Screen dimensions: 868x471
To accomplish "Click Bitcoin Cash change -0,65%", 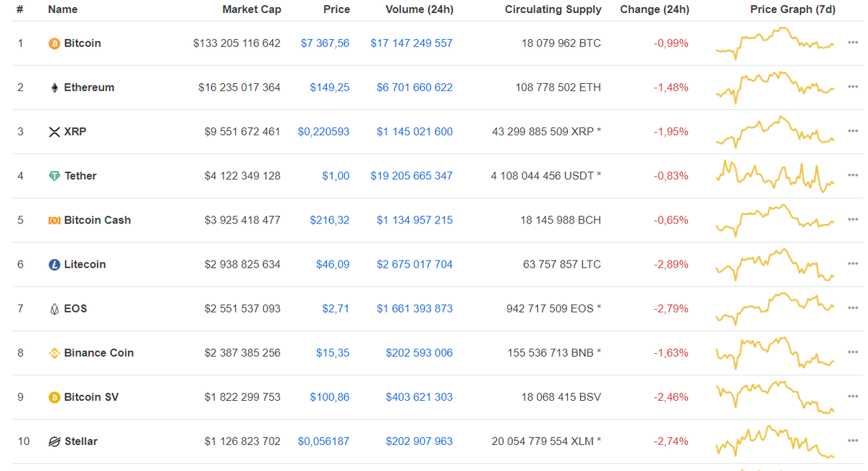I will (x=671, y=220).
